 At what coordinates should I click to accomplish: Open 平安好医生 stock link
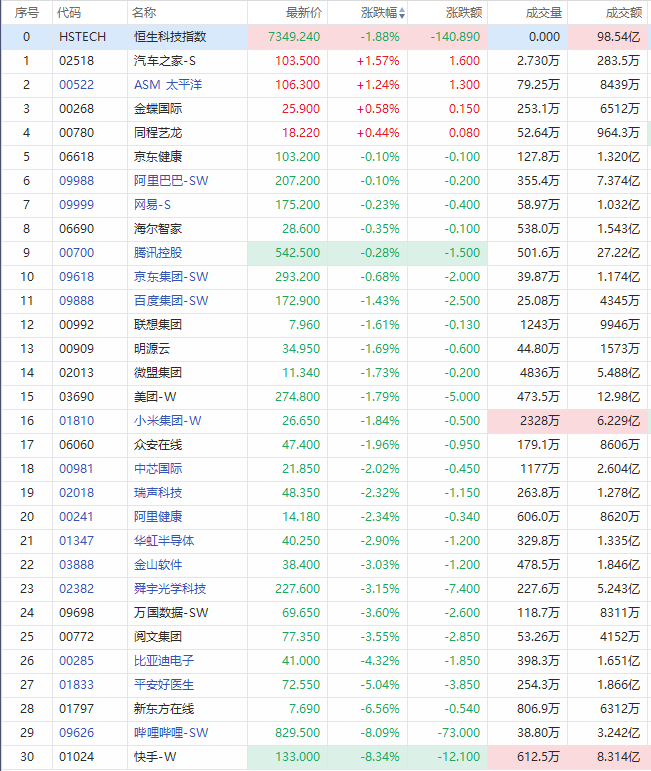164,685
